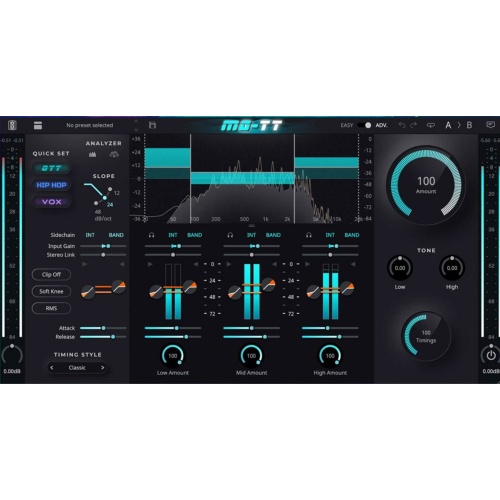Click low band downward compression ratio knob
The image size is (500, 500).
tap(190, 287)
